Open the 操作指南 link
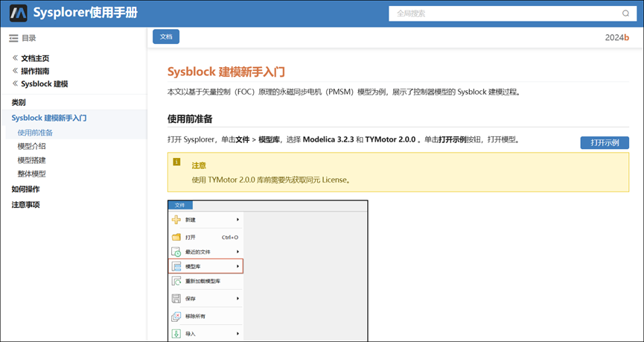This screenshot has height=342, width=644. [x=35, y=71]
